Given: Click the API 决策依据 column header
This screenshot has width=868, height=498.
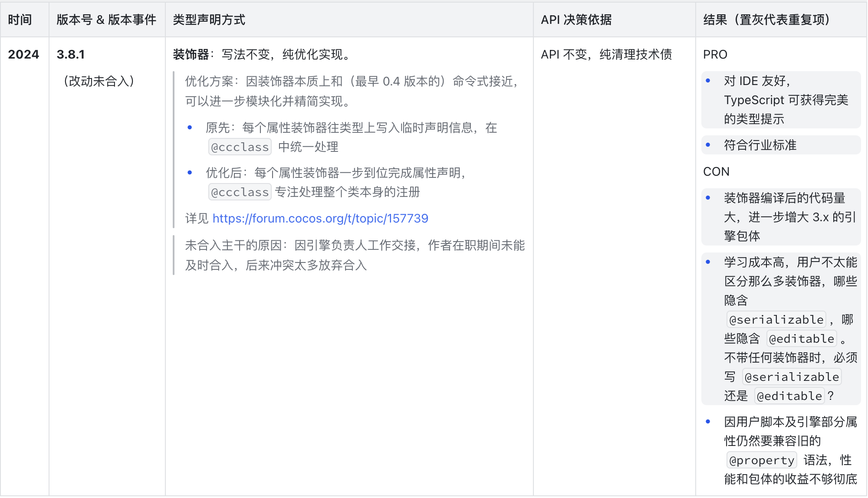Looking at the screenshot, I should pos(576,20).
